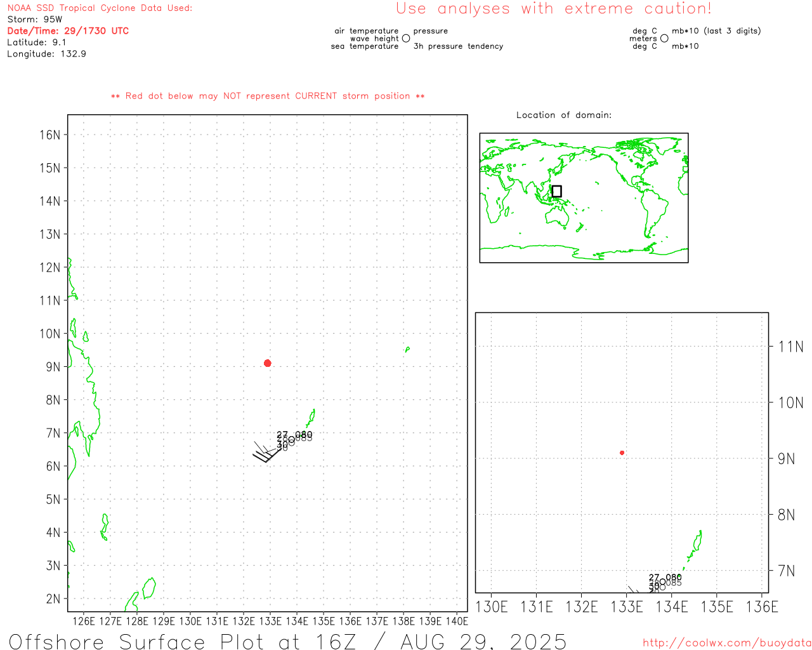The height and width of the screenshot is (650, 812).
Task: Click the 'NOAA SSD Tropical Cyclone Data Used:' heading
Action: click(x=100, y=8)
